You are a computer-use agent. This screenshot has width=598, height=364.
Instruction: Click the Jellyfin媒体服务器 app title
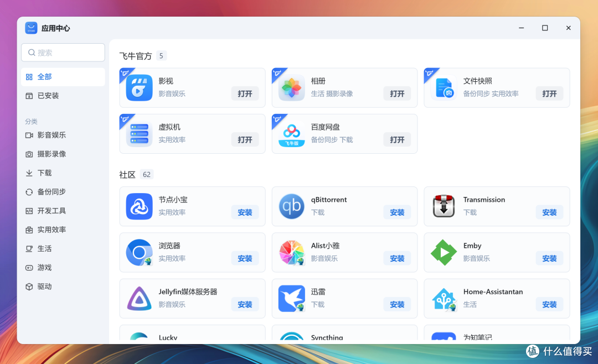[x=188, y=292]
